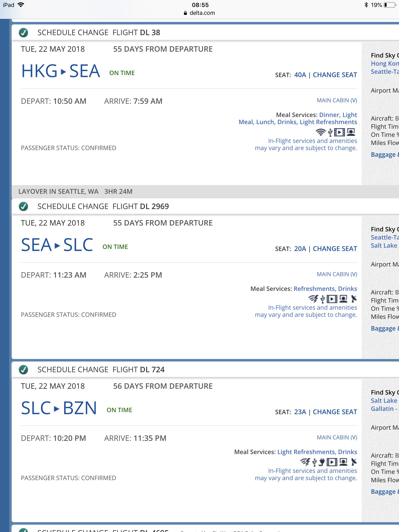Select seat number 23A link
The height and width of the screenshot is (532, 399).
point(300,412)
